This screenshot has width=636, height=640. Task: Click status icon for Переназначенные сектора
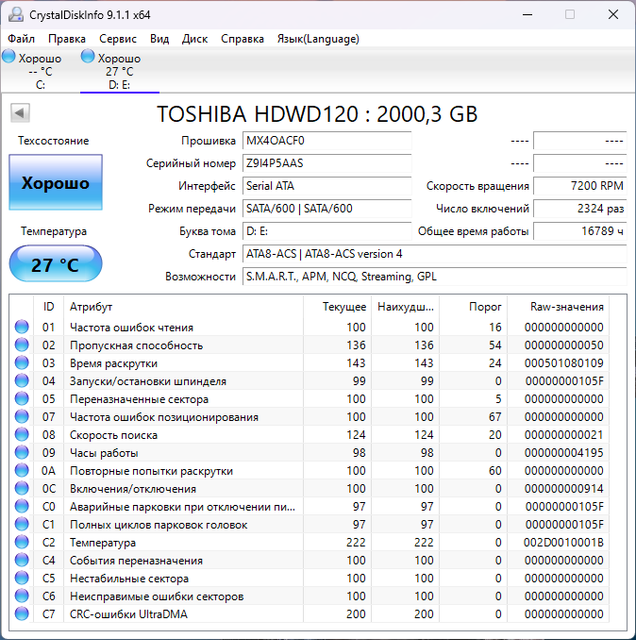[22, 399]
